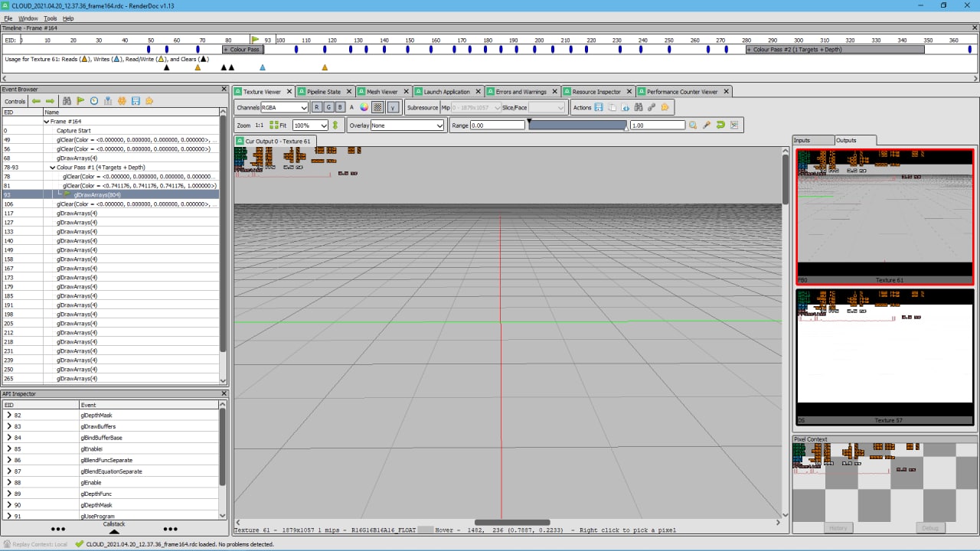Viewport: 980px width, 551px height.
Task: Open the Inputs thumbnails tab
Action: [812, 140]
